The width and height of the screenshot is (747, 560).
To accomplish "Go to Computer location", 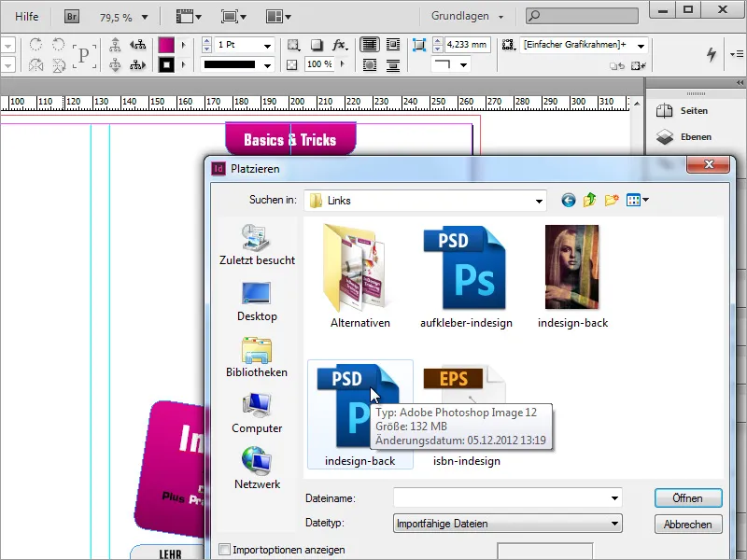I will point(257,413).
